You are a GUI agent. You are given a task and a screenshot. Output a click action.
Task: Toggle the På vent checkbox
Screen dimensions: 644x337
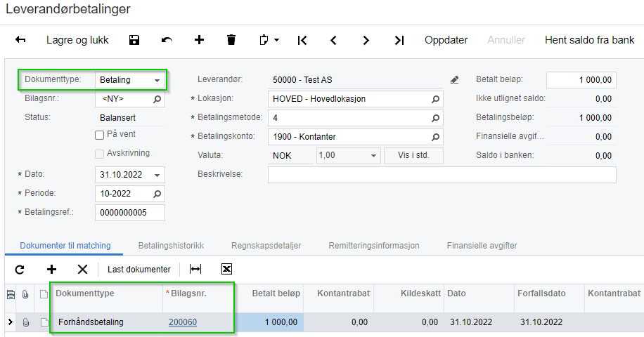(x=99, y=135)
